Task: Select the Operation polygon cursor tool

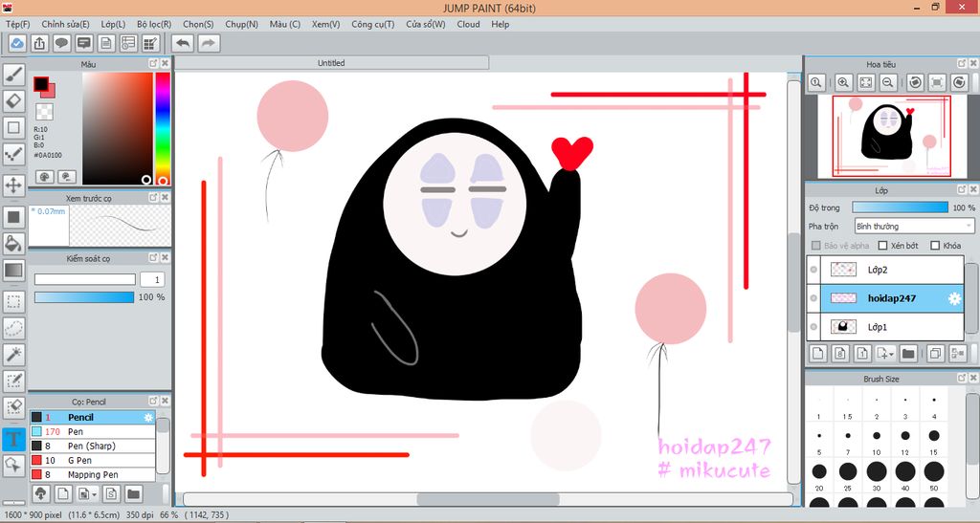Action: tap(13, 465)
